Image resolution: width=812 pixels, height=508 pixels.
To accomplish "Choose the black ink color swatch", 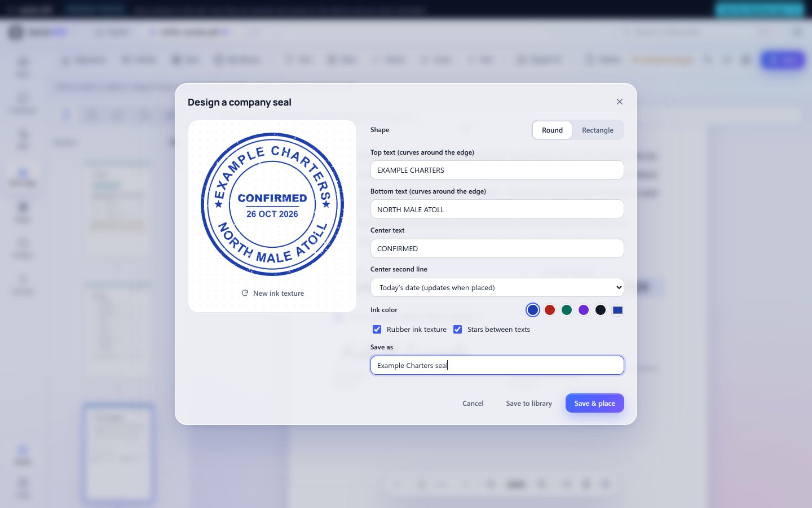I will [x=601, y=310].
